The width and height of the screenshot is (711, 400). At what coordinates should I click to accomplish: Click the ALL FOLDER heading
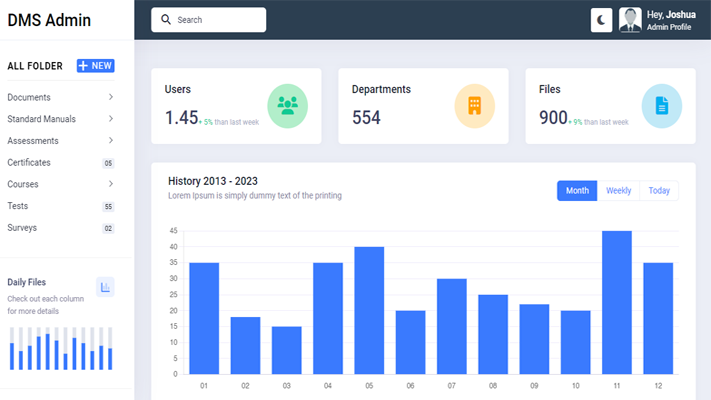pos(35,66)
